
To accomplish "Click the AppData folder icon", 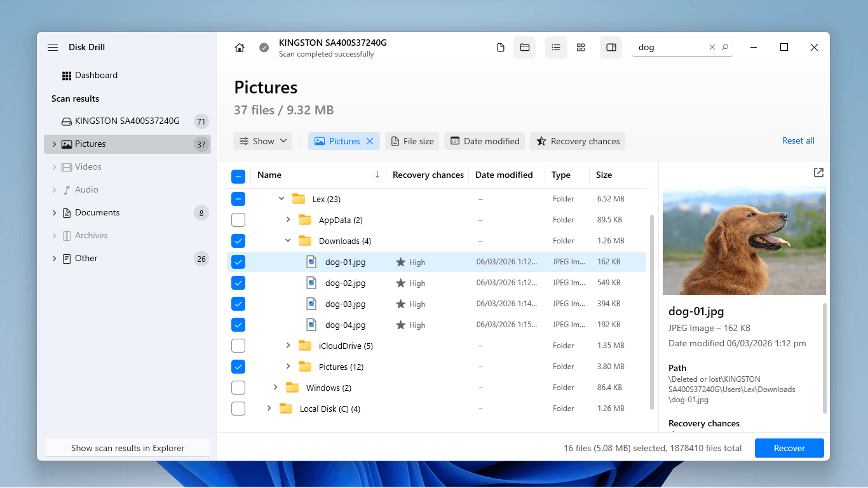I will [x=305, y=220].
